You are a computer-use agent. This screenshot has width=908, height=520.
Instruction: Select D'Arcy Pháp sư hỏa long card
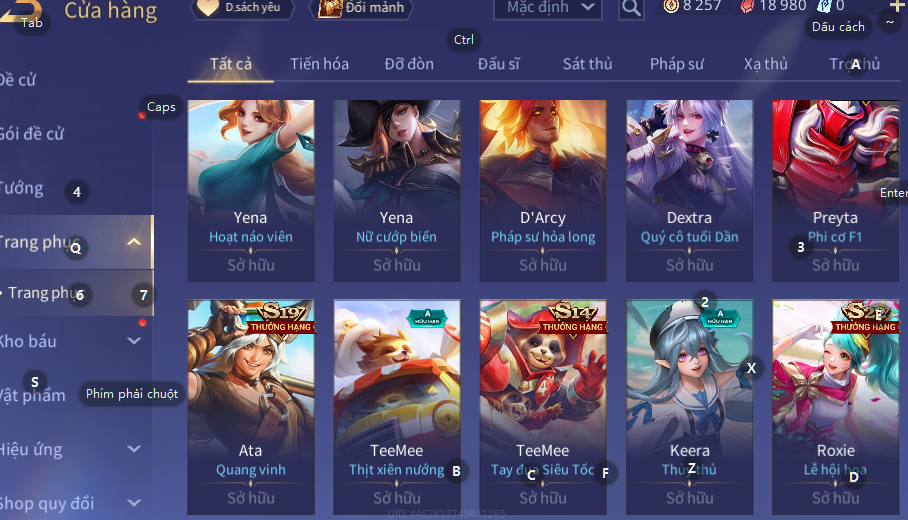coord(543,191)
